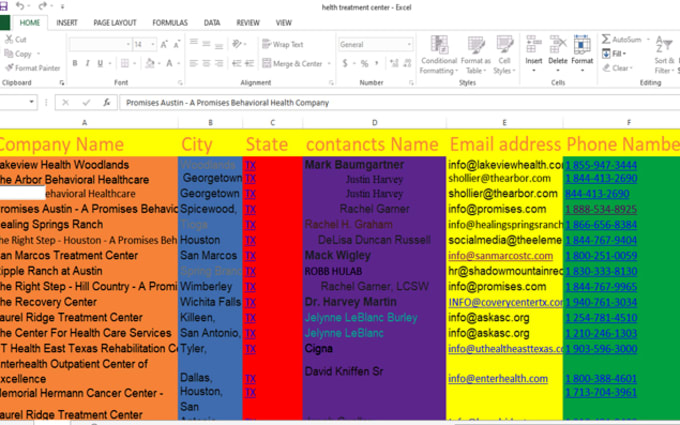Select the Format Painter tool

pos(33,68)
